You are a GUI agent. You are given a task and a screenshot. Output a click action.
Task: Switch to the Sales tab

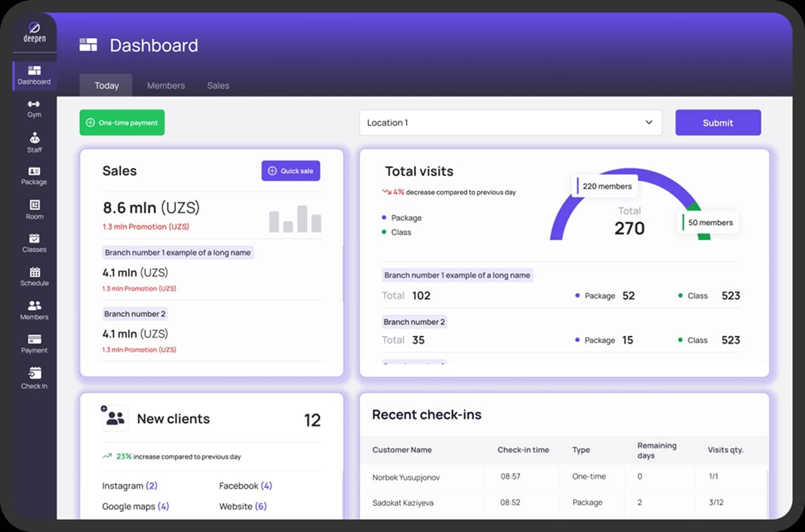(x=218, y=86)
